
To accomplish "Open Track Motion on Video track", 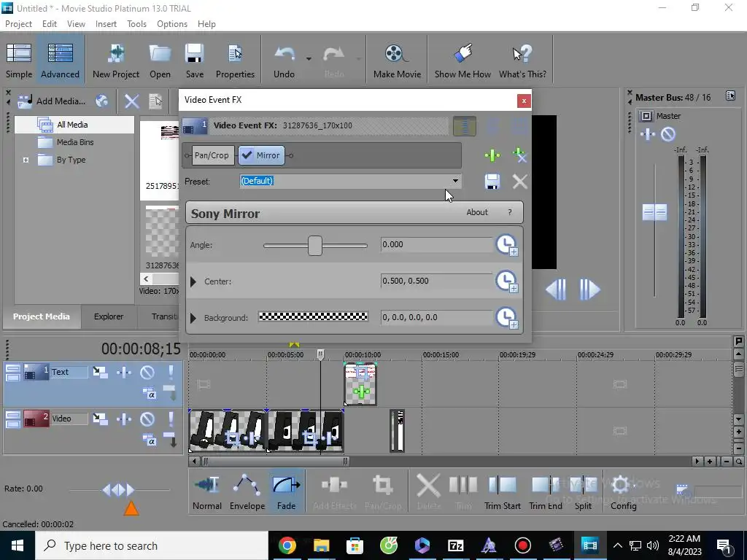I will coord(100,419).
